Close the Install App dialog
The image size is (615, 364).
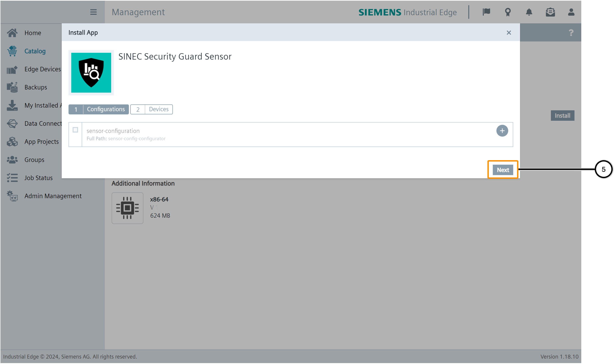tap(509, 33)
